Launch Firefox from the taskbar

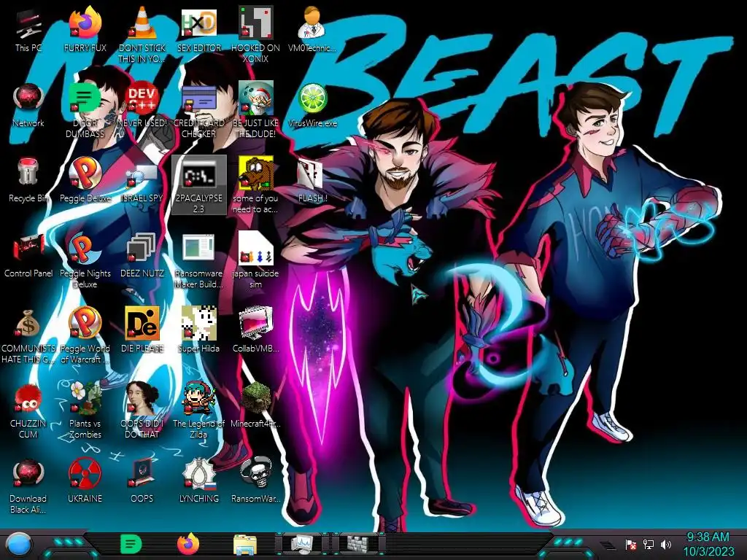188,544
